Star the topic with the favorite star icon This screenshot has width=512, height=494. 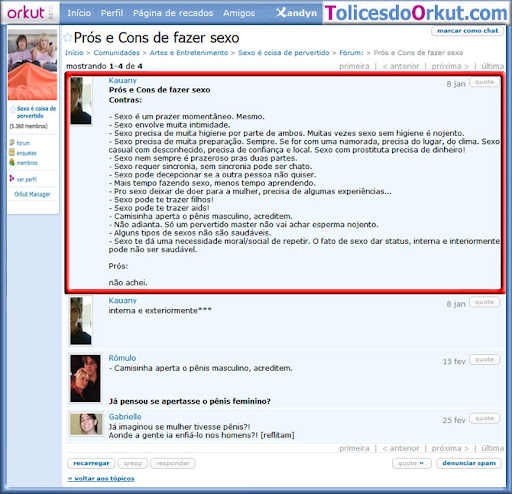coord(68,37)
